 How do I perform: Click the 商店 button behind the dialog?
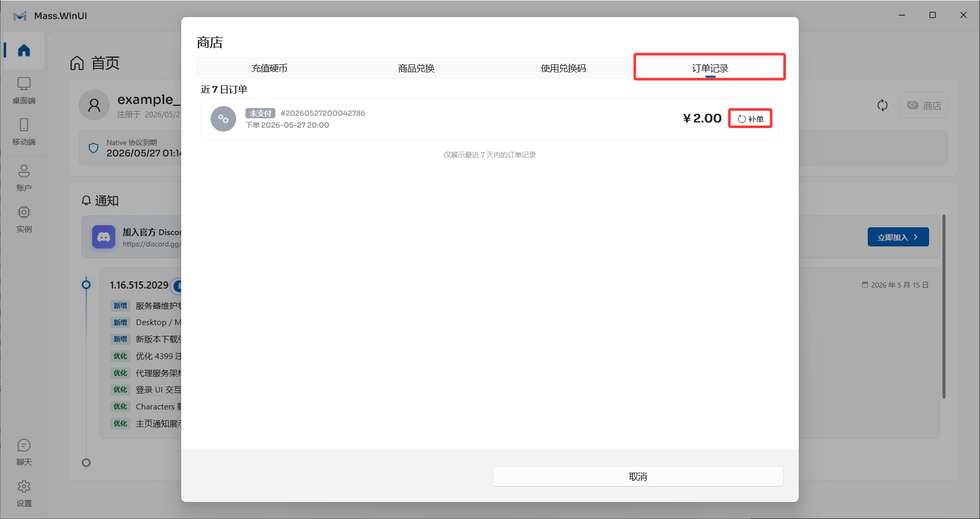(924, 105)
